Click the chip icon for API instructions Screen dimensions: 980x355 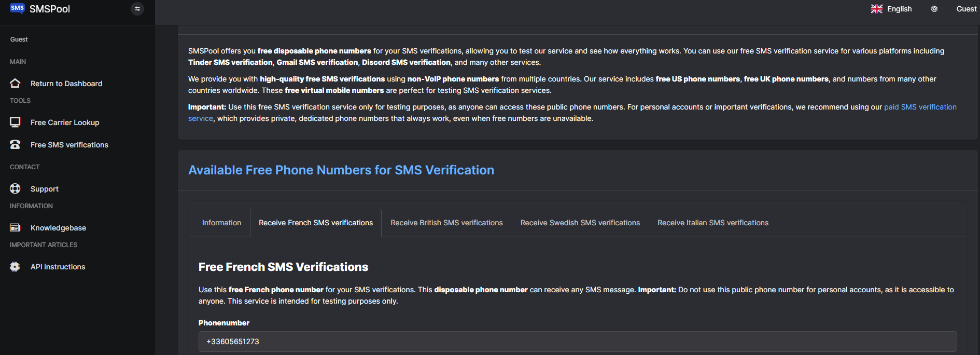click(x=15, y=266)
